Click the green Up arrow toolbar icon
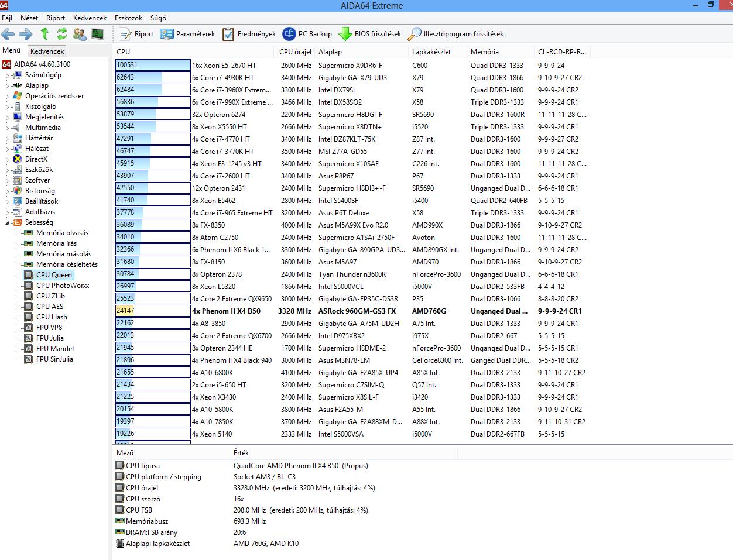 pos(45,34)
